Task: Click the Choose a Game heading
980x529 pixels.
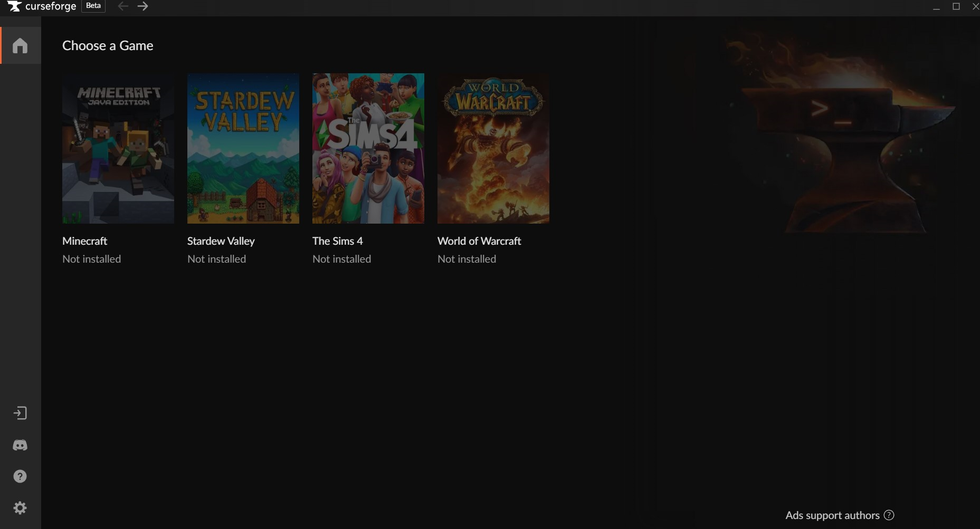Action: [x=107, y=45]
